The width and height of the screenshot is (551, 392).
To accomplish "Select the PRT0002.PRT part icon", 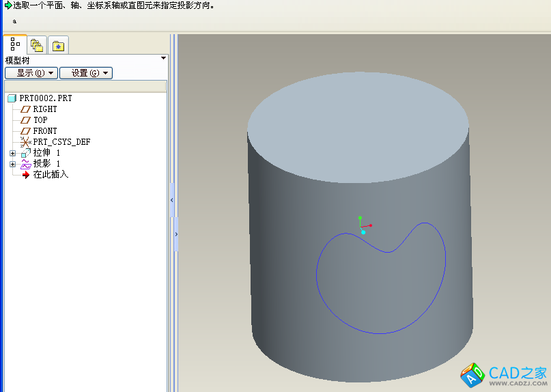I will 12,98.
